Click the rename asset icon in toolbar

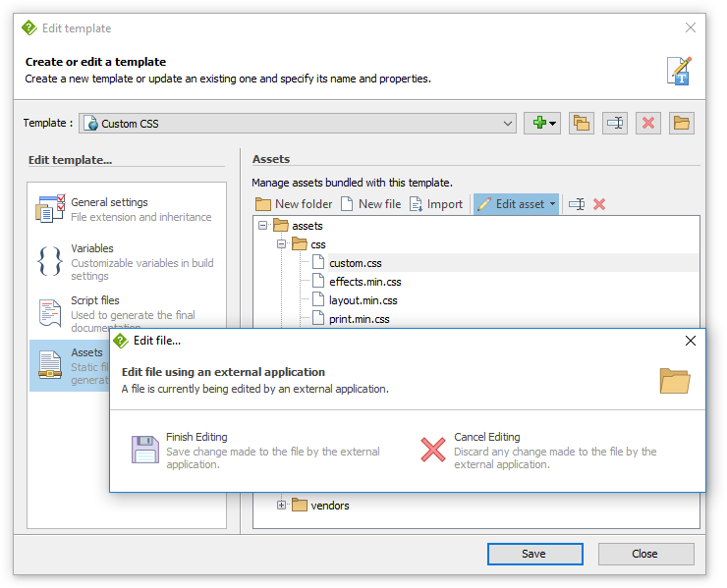pyautogui.click(x=577, y=204)
